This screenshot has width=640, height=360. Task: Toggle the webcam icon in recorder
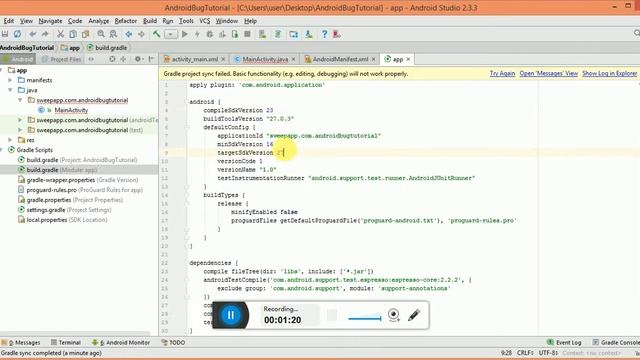tap(393, 315)
